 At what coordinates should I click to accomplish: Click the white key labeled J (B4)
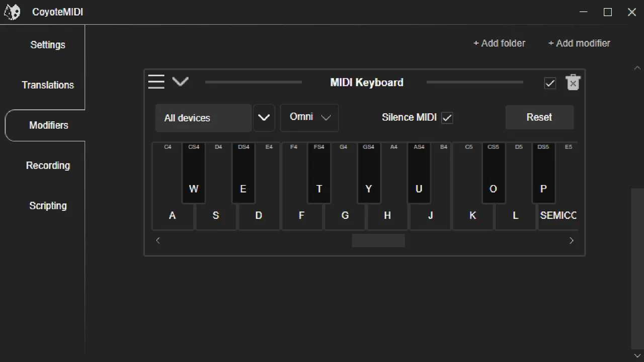[430, 216]
